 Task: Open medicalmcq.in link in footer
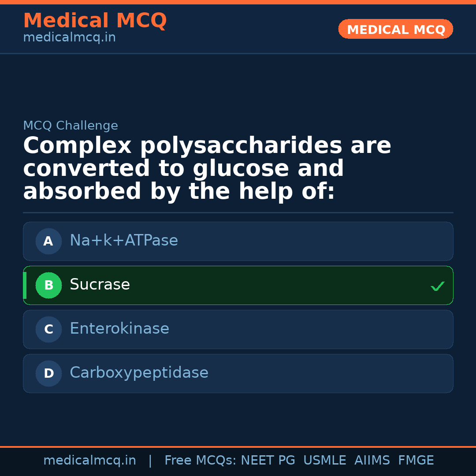pyautogui.click(x=89, y=461)
